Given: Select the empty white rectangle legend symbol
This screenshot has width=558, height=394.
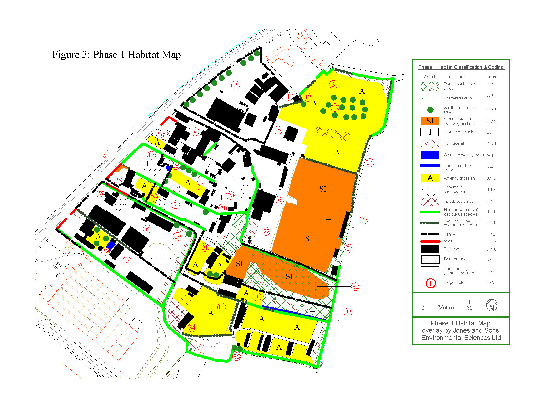Looking at the screenshot, I should 430,259.
